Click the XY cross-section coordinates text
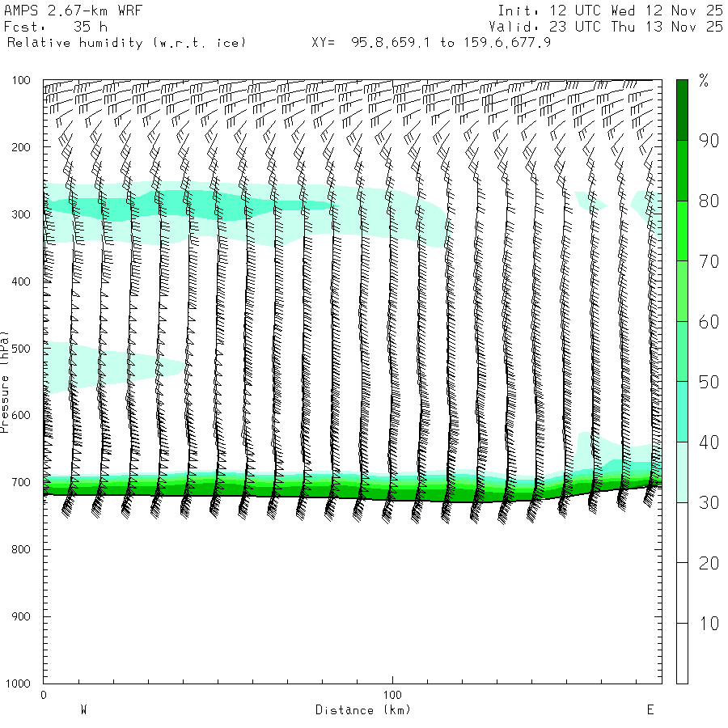Screen dimensions: 728x728 431,43
